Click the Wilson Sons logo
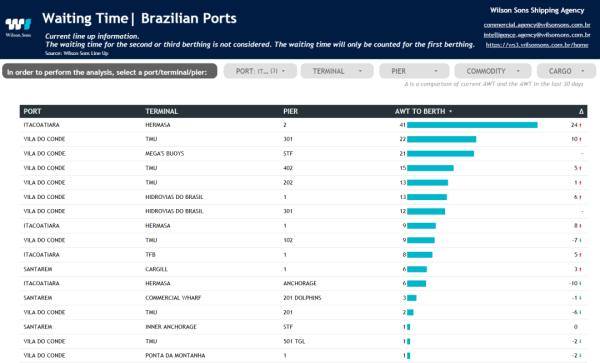Image resolution: width=600 pixels, height=363 pixels. (18, 26)
